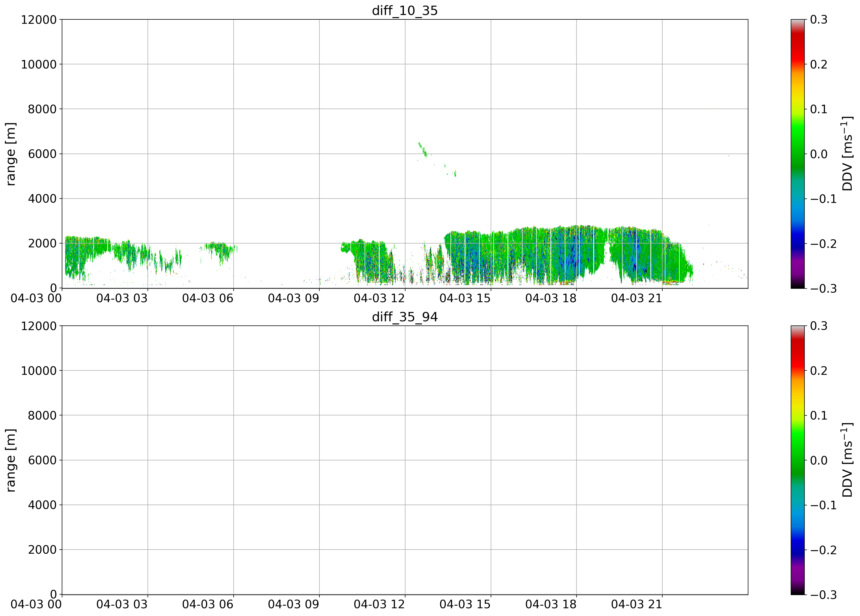Click x-axis tick 04-03 21 under diff_10_35

tap(637, 298)
